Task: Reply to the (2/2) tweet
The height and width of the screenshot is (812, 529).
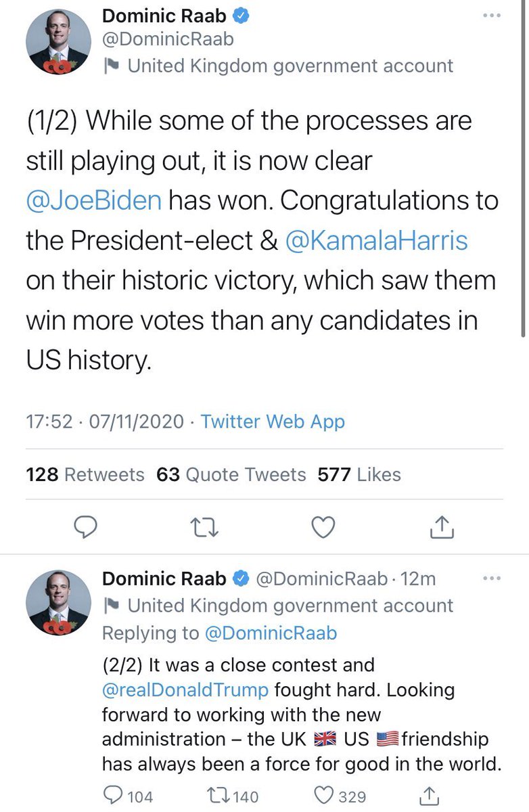Action: tap(114, 796)
